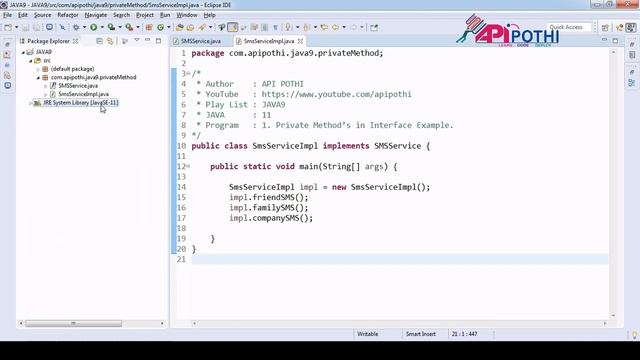Close the SmsServiceImpl.java editor tab
Viewport: 640px width, 360px height.
300,41
